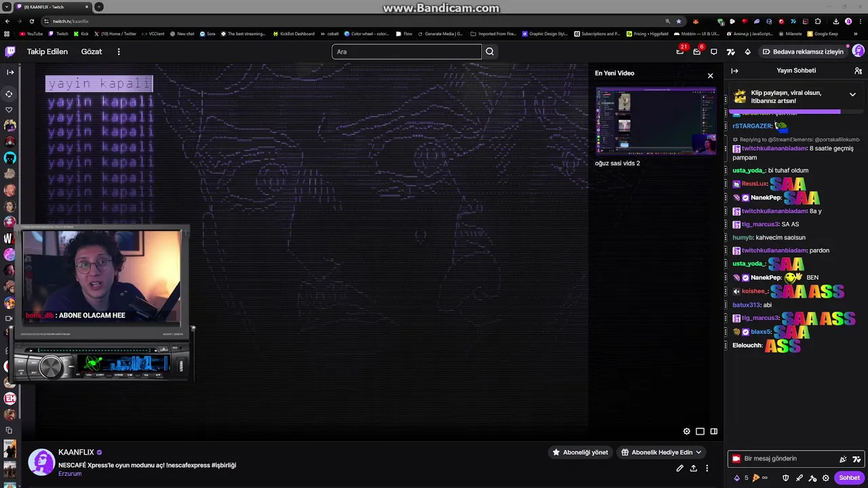Bookmark this page star icon
868x488 pixels.
coord(679,21)
